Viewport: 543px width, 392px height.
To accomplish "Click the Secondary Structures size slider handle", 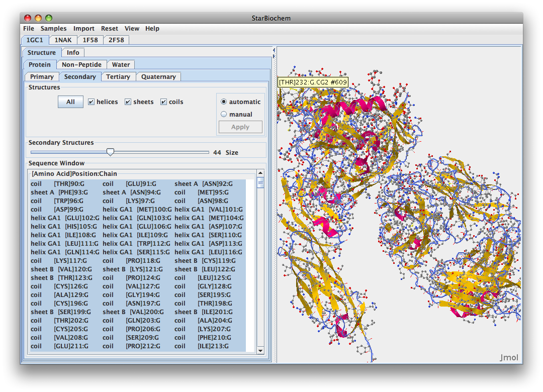I will (x=110, y=152).
